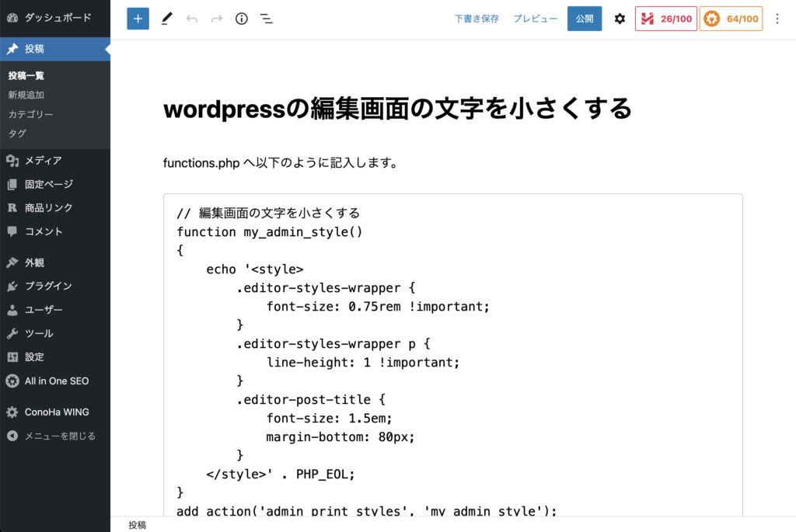Click the 固定ページ pages icon
Viewport: 796px width, 532px height.
pos(12,184)
